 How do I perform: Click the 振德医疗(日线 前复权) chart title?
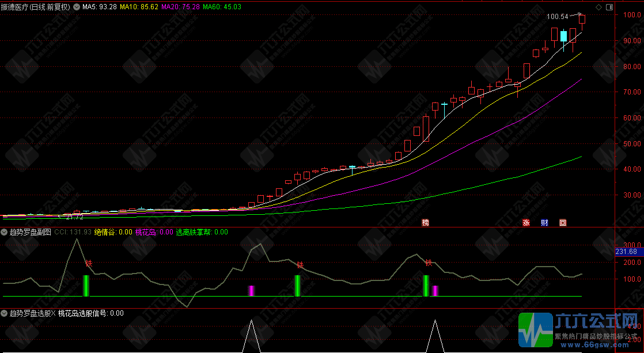pos(36,7)
